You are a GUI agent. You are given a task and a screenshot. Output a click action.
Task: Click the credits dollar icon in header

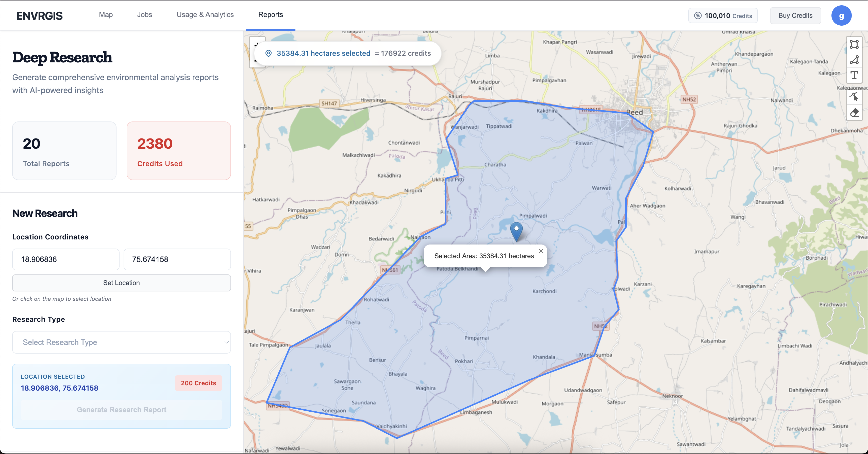[x=698, y=15]
